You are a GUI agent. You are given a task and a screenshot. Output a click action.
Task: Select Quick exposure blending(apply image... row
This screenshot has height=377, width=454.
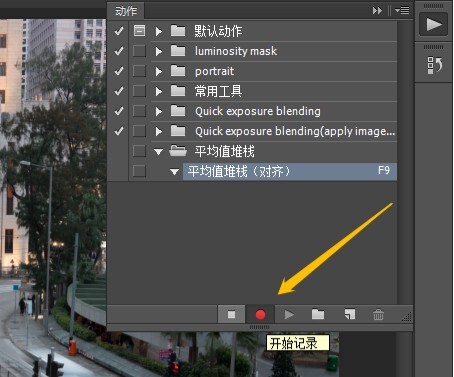point(274,131)
